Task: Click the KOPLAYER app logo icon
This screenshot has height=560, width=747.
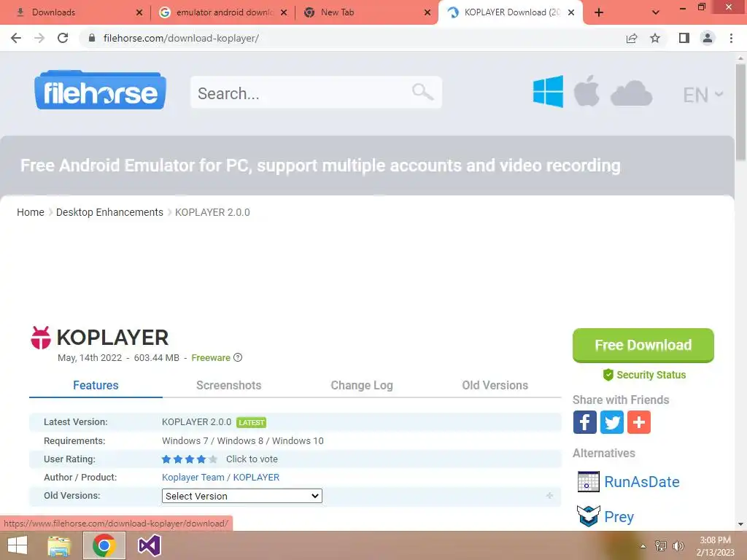Action: click(41, 338)
